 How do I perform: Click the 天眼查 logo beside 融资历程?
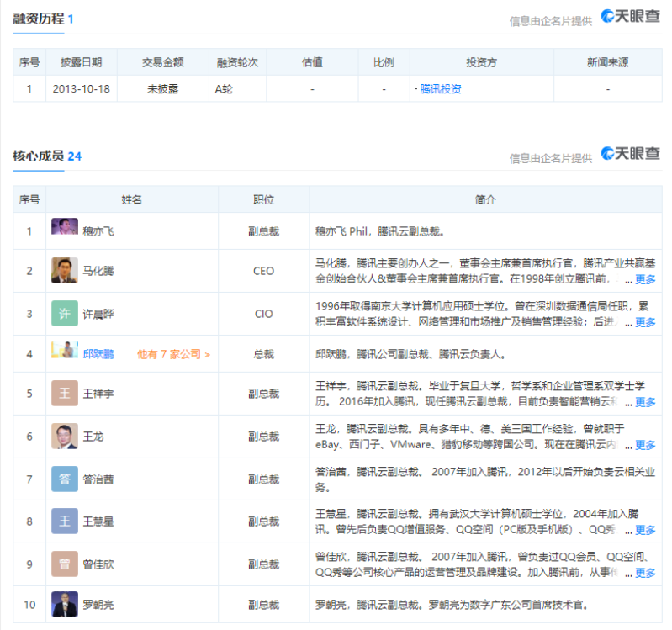tap(630, 17)
